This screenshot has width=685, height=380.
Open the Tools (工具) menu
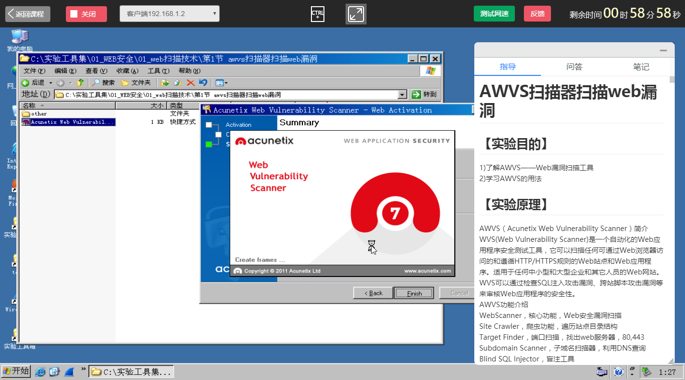coord(158,71)
